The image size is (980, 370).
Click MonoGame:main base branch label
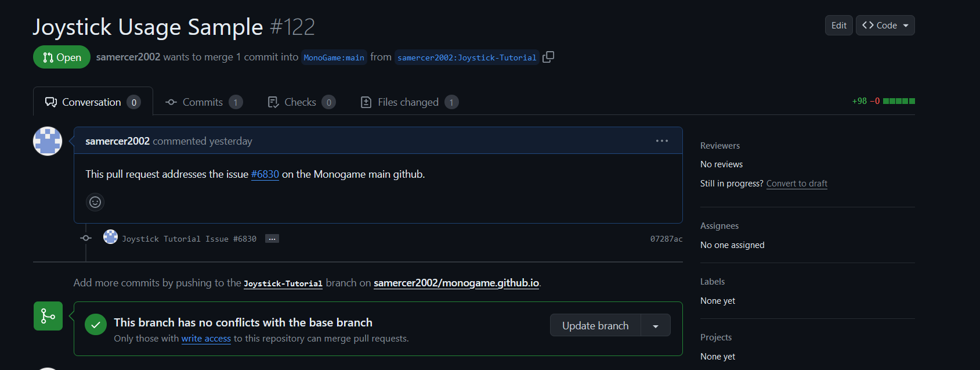pos(334,58)
